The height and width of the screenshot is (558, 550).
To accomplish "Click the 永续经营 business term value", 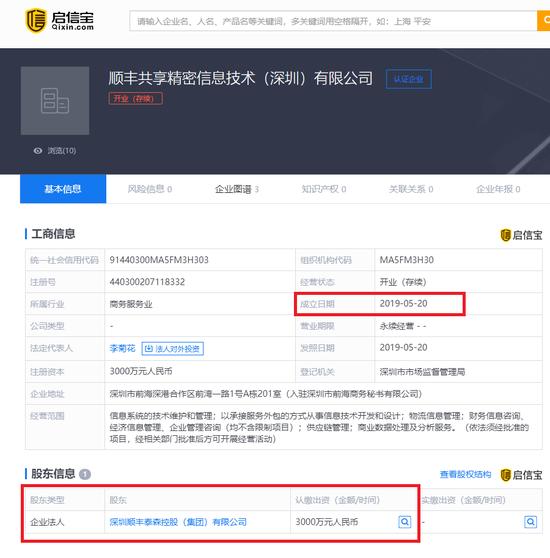I will 403,326.
